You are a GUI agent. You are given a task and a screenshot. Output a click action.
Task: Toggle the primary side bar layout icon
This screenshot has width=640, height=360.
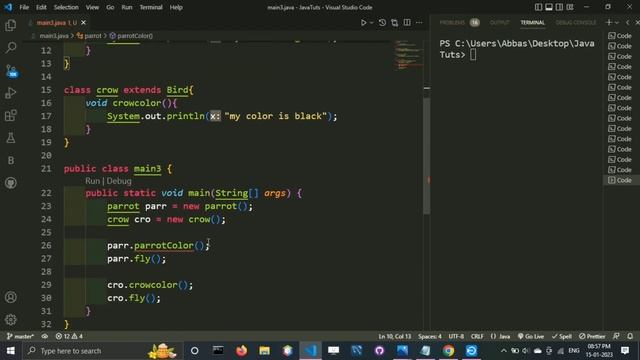pyautogui.click(x=538, y=7)
